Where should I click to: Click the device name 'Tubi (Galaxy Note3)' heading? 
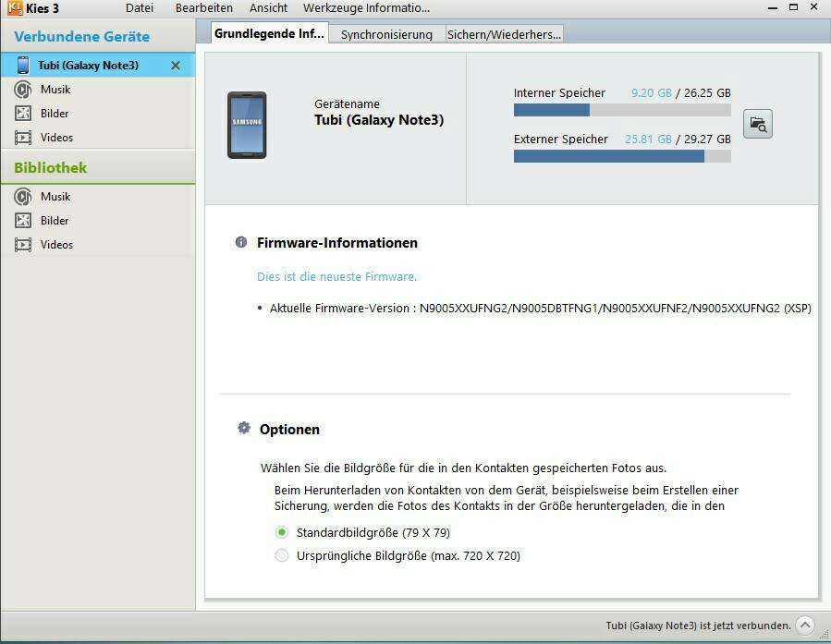tap(379, 120)
